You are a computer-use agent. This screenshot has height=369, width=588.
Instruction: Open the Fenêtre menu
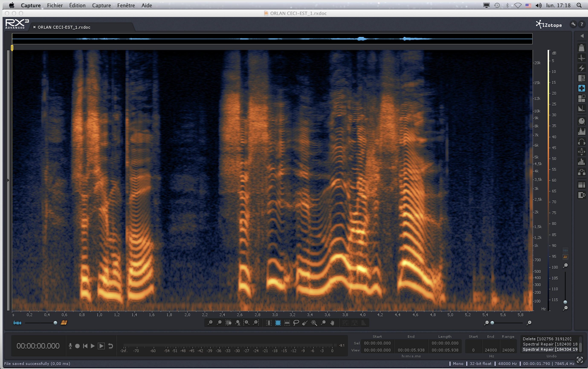[x=126, y=5]
